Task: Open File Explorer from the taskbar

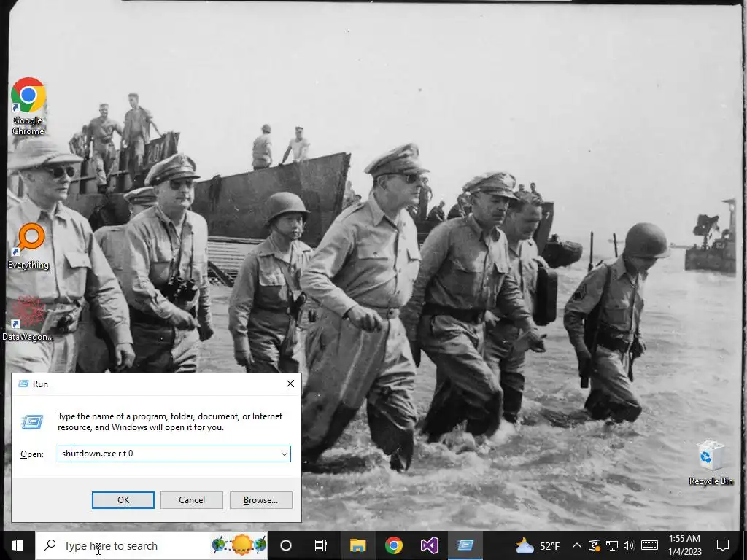Action: (x=357, y=545)
